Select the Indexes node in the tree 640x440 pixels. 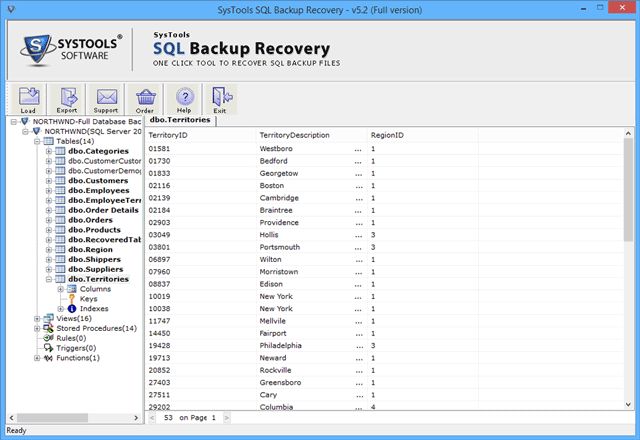point(94,308)
